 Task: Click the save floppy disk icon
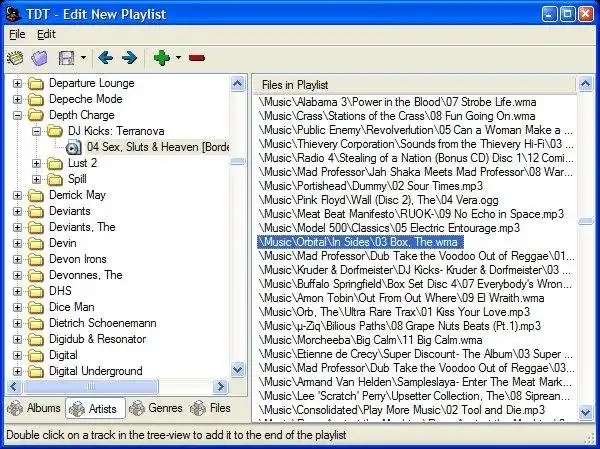pyautogui.click(x=66, y=58)
